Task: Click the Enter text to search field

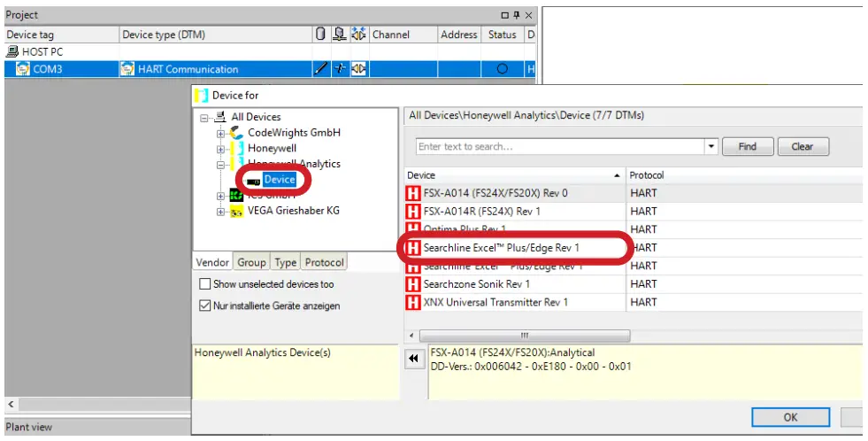Action: (560, 147)
